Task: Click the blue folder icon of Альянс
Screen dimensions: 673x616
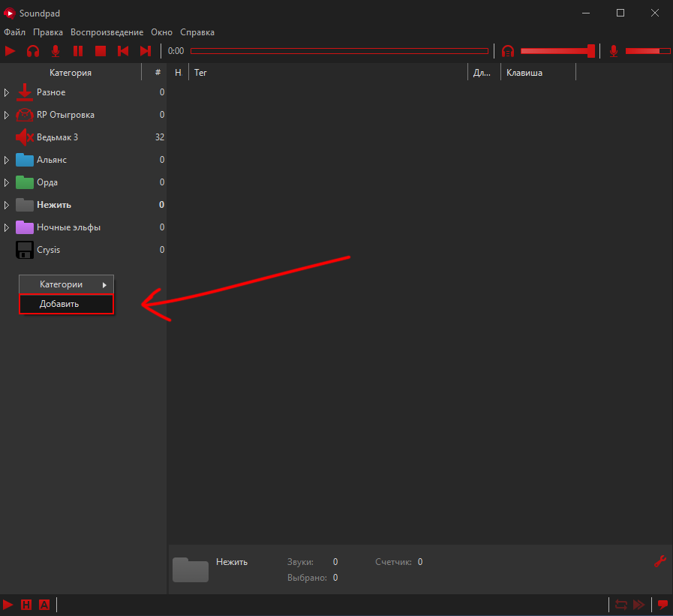Action: [25, 160]
